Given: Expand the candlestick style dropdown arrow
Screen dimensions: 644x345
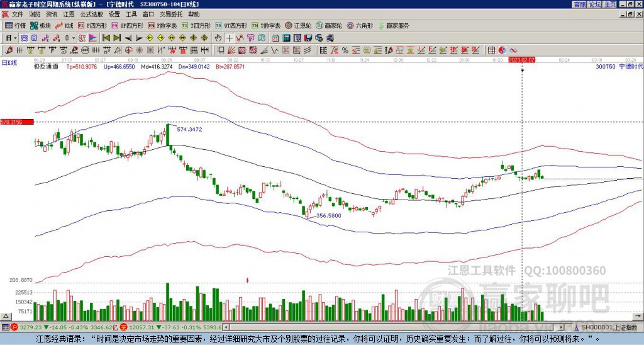Looking at the screenshot, I should (74, 38).
